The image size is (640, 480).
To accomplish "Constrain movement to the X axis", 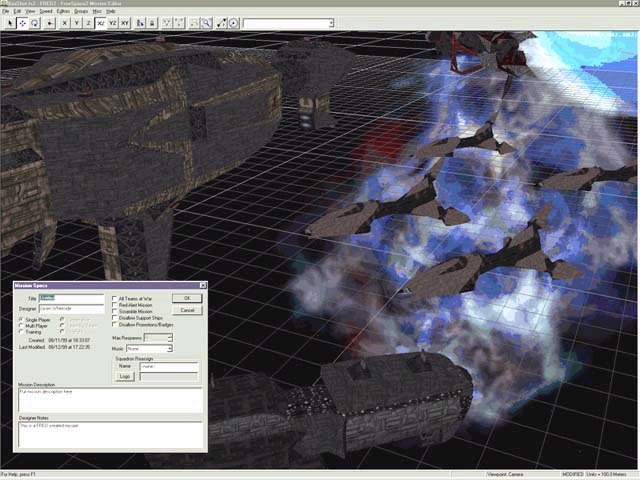I will [x=65, y=22].
